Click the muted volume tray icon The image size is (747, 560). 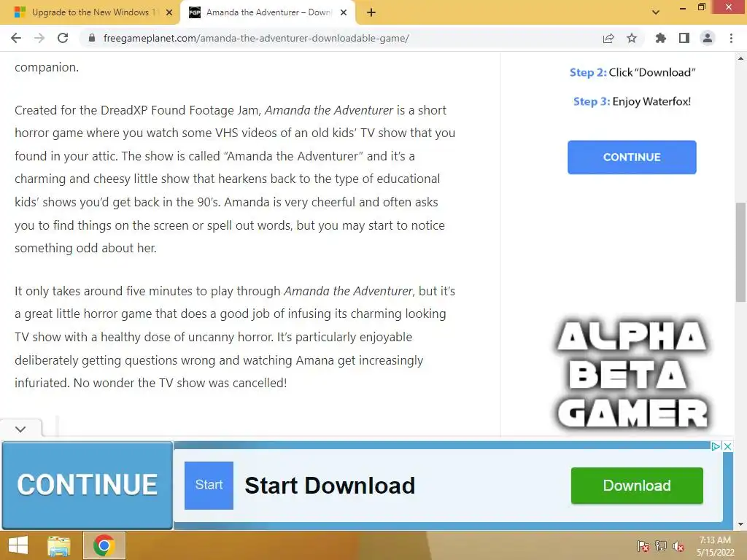(x=678, y=546)
